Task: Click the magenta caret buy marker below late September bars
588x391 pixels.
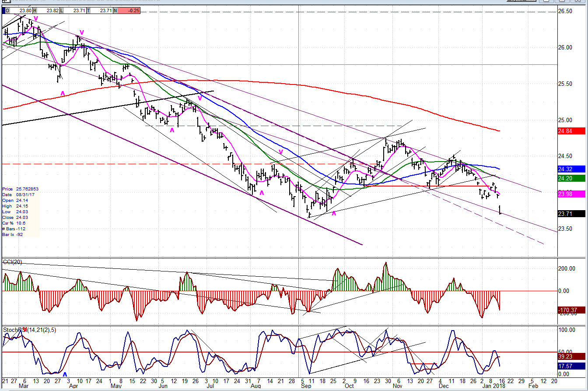Action: 334,213
